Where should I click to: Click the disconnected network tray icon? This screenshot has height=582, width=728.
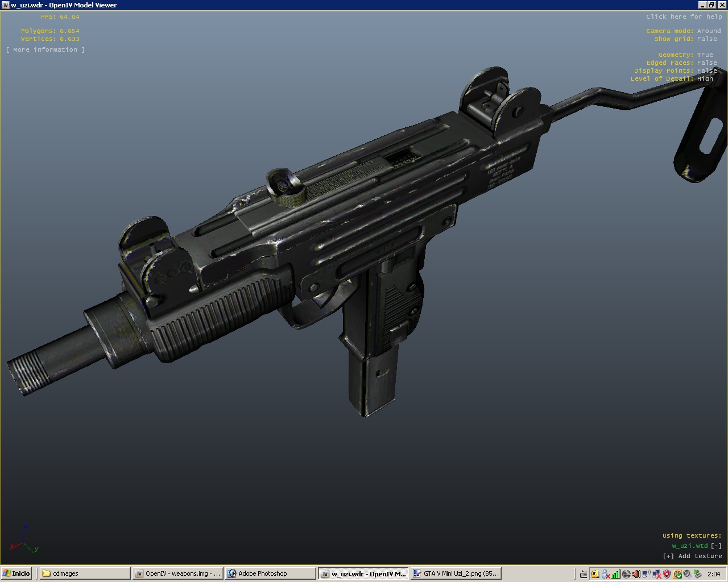[x=656, y=574]
